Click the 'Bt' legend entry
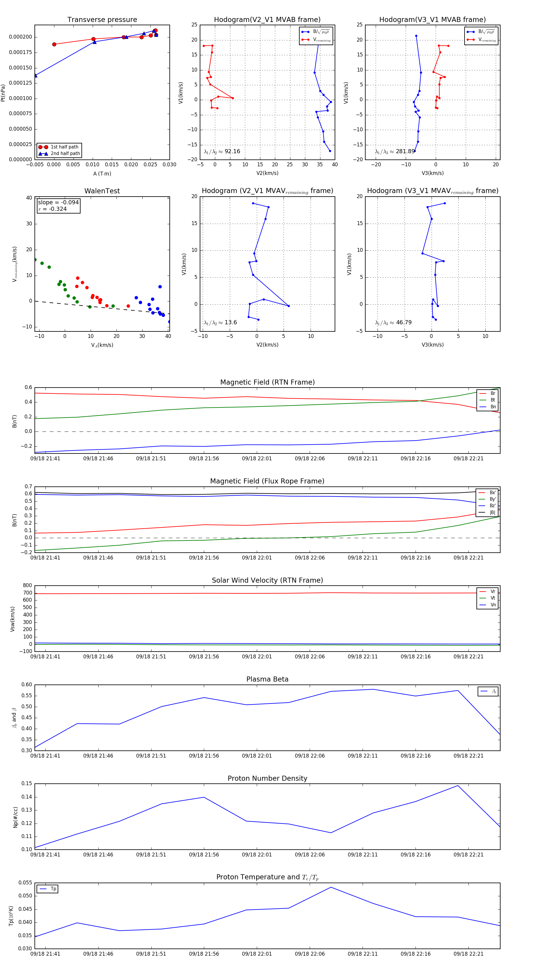This screenshot has height=980, width=535. [x=487, y=400]
